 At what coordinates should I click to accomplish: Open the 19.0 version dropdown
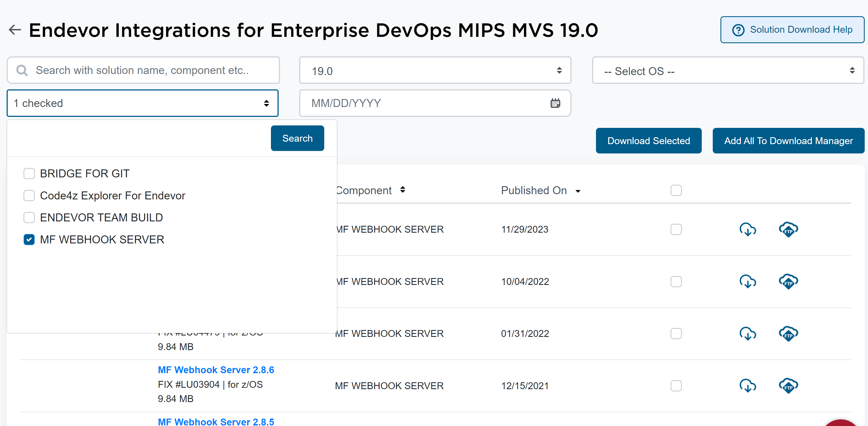click(435, 71)
